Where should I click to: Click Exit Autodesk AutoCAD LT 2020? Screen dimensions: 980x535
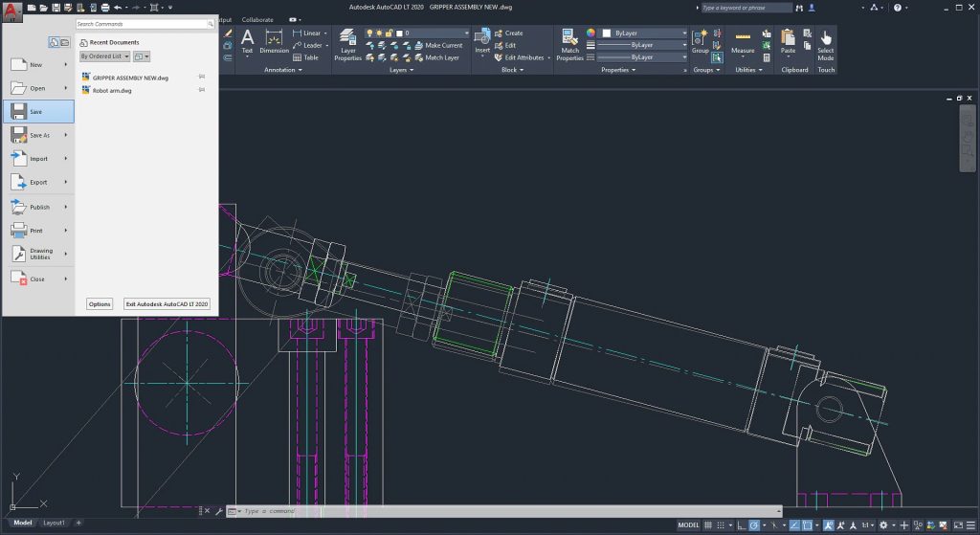[x=167, y=303]
